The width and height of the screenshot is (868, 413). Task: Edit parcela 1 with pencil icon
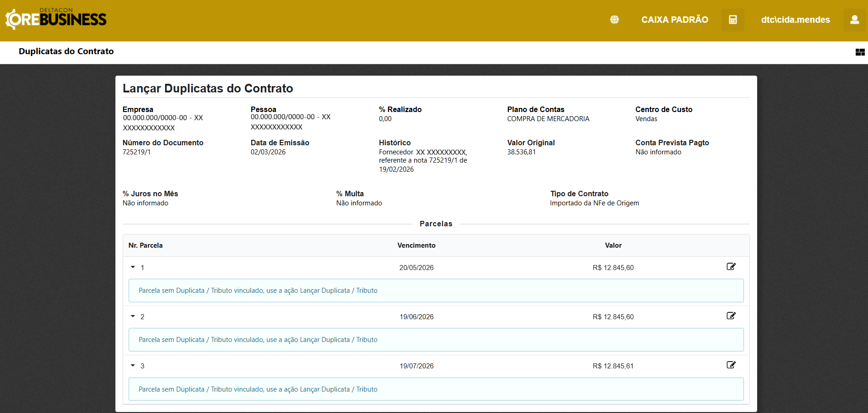coord(731,267)
